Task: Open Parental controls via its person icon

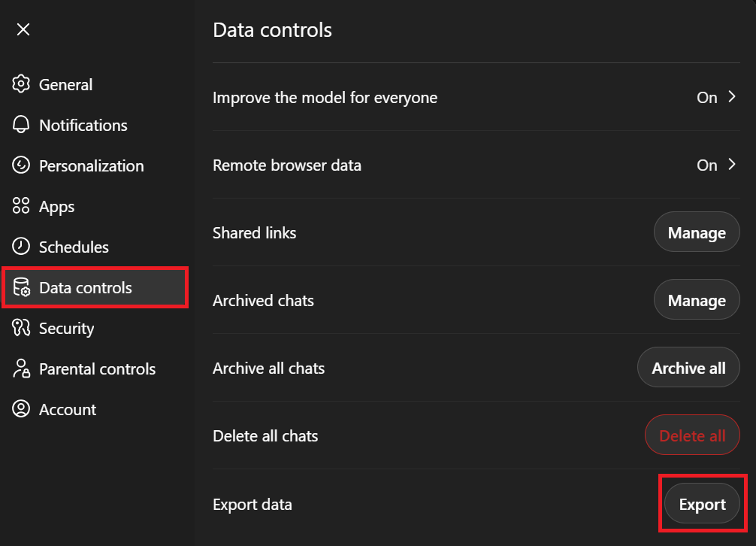Action: (23, 369)
